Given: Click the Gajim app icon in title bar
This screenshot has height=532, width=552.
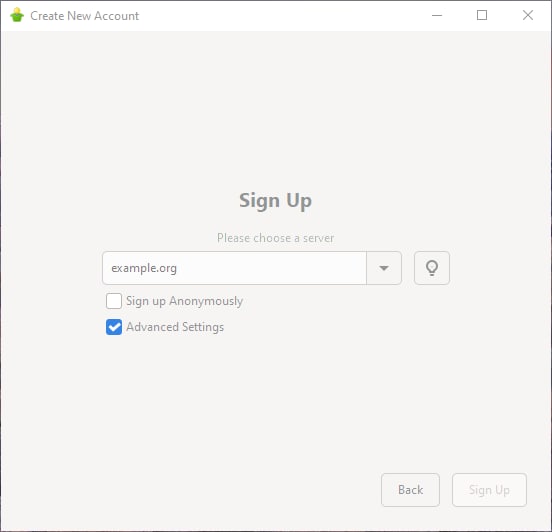Looking at the screenshot, I should [x=17, y=15].
